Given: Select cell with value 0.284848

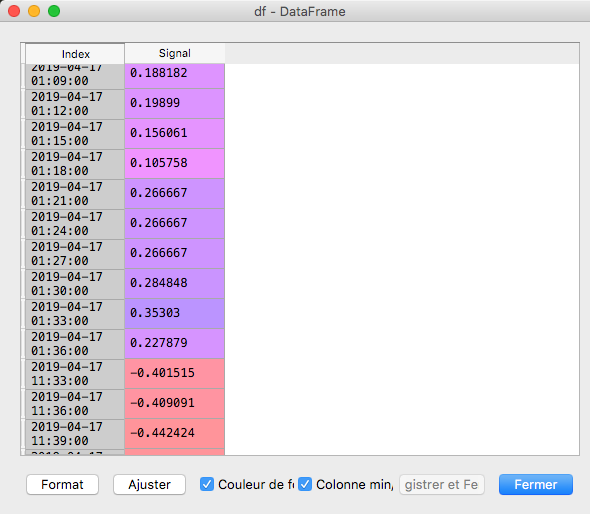Looking at the screenshot, I should (x=175, y=284).
